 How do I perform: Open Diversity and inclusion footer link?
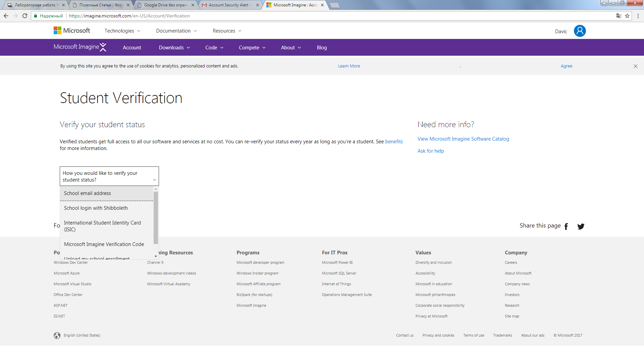tap(434, 262)
